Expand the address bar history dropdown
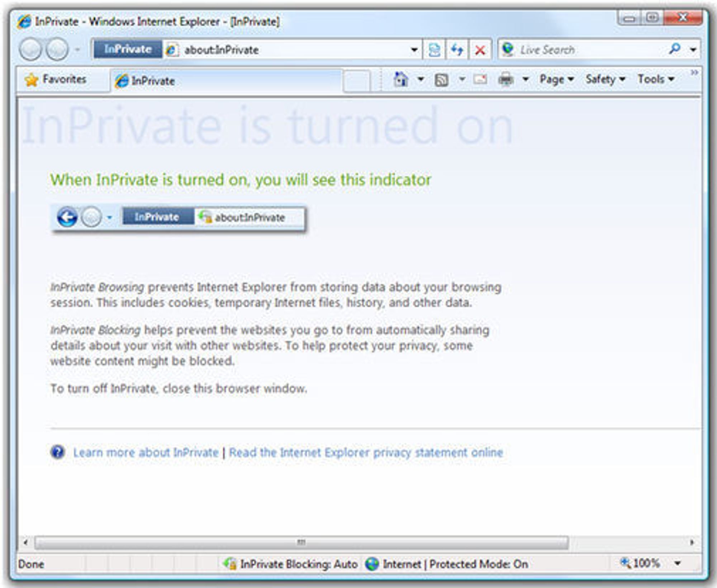The width and height of the screenshot is (717, 588). 414,49
